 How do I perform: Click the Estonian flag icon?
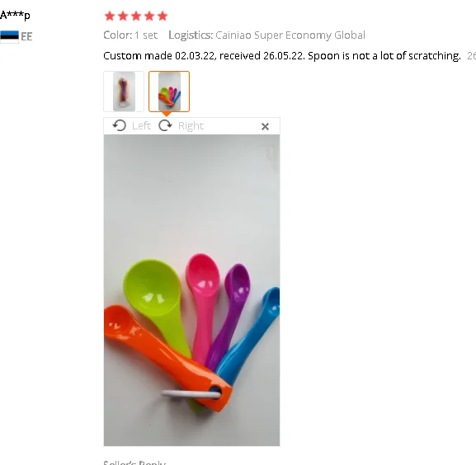pos(9,37)
